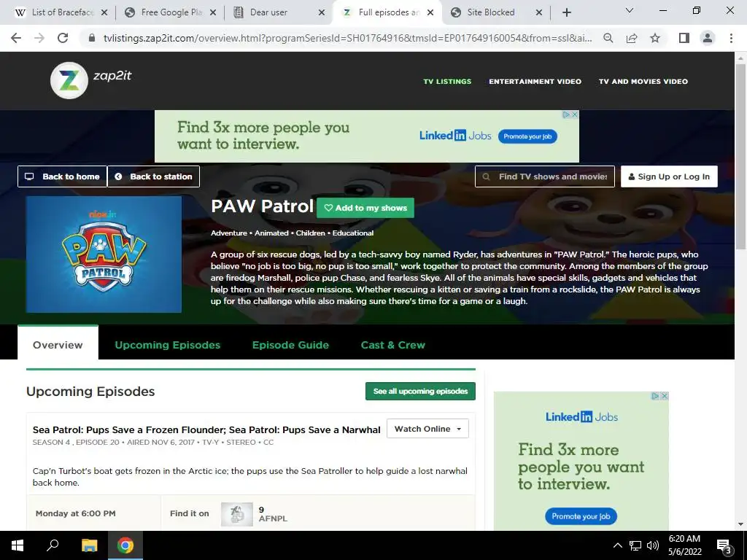Close the Dear user tab
Image resolution: width=747 pixels, height=560 pixels.
pyautogui.click(x=322, y=12)
